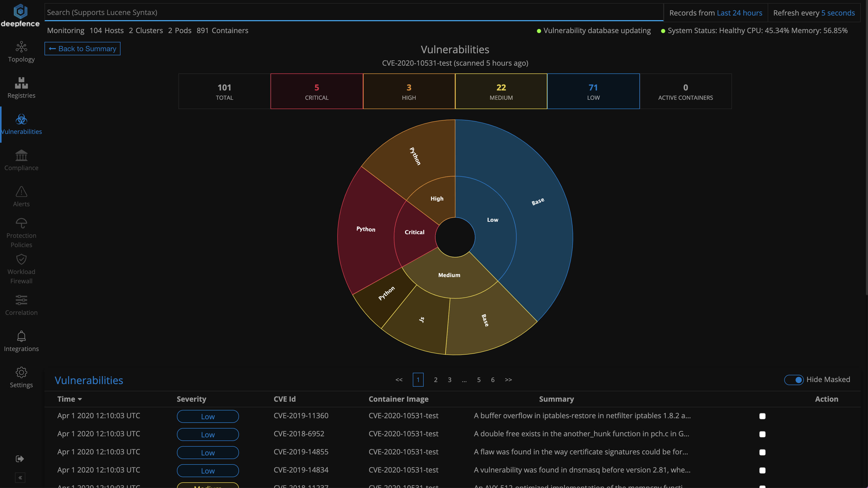
Task: Select the Low severity label for CVE-2019-14855
Action: coord(208,452)
